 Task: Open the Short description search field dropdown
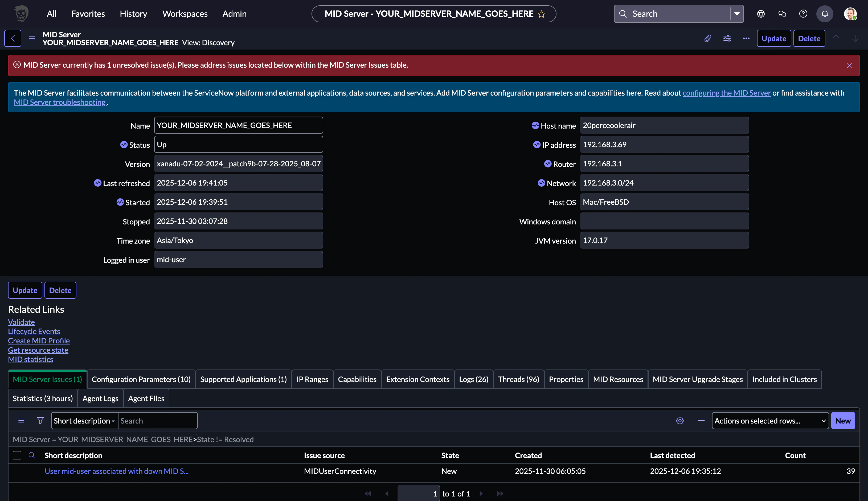point(84,421)
